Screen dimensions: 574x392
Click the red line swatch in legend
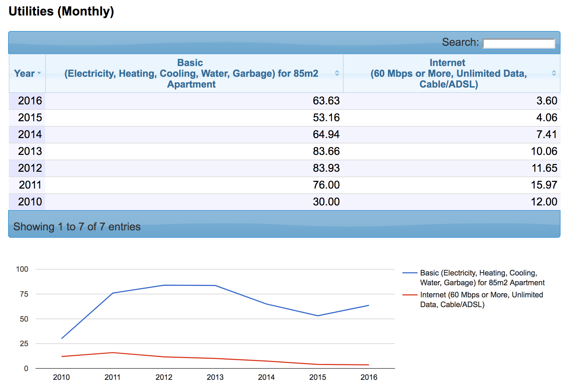(x=410, y=295)
